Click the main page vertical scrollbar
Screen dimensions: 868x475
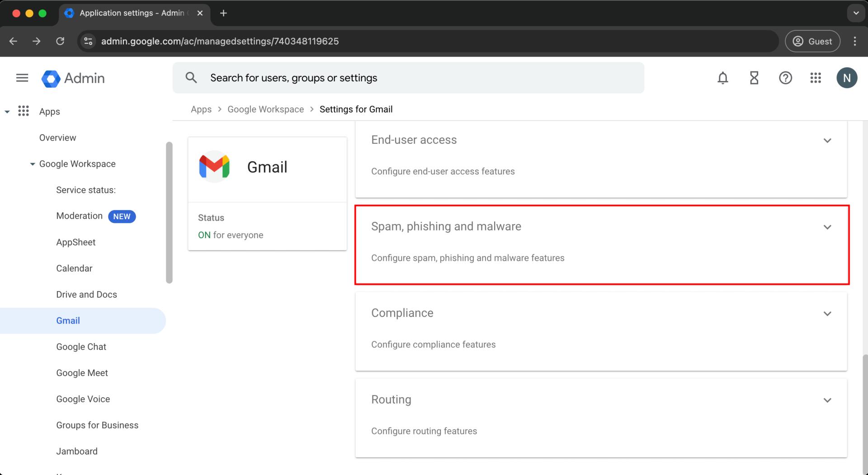(865, 414)
